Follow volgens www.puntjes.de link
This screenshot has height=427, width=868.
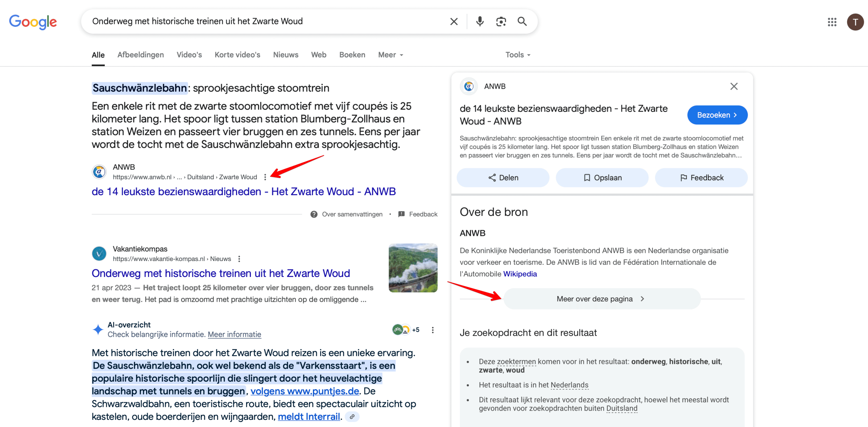(304, 391)
